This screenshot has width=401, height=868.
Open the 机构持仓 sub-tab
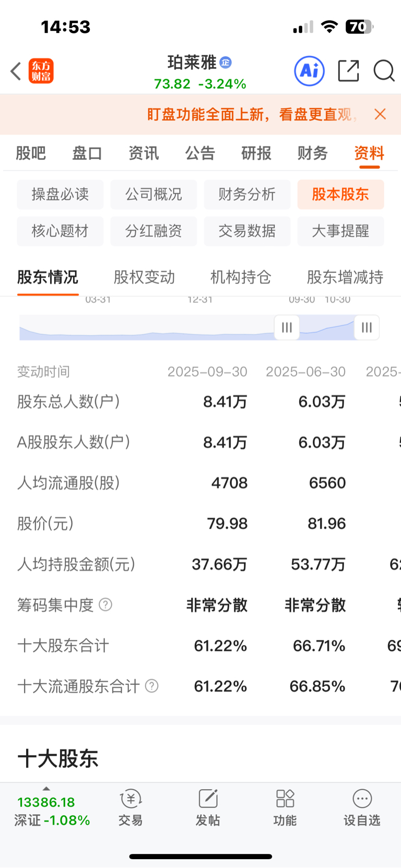241,277
